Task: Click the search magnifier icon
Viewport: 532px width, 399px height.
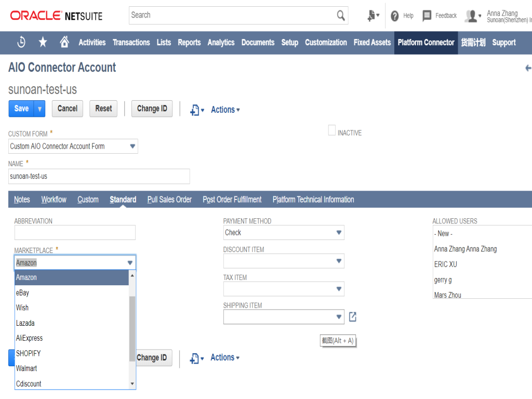Action: tap(341, 15)
